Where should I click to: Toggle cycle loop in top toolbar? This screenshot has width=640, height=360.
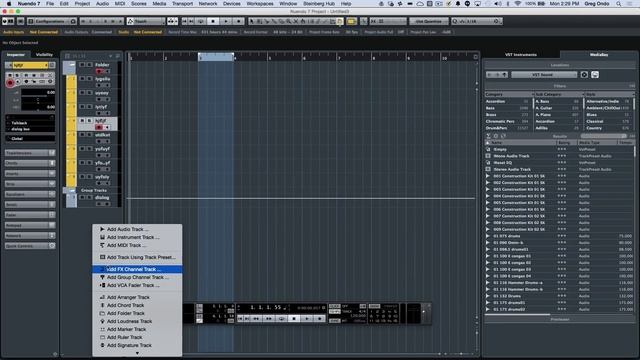click(x=200, y=21)
